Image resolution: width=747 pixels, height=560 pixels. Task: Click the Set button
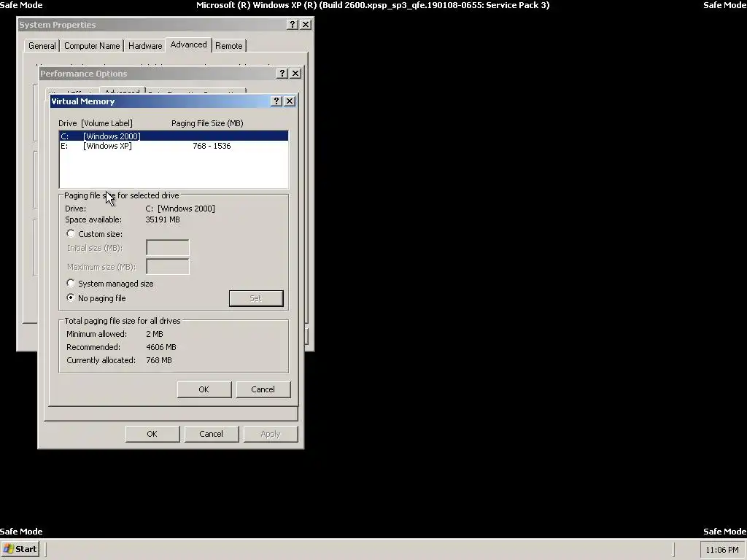[x=256, y=298]
